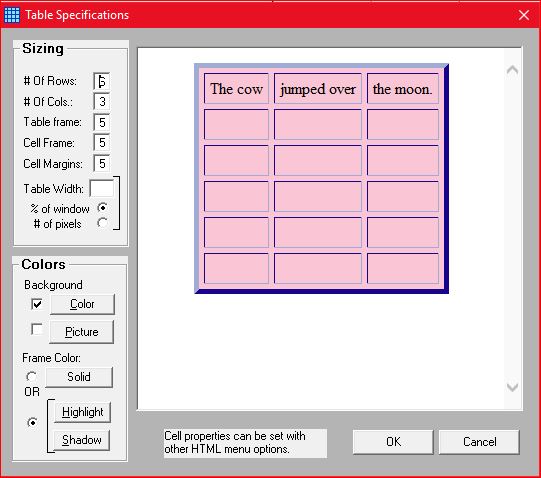
Task: Open the Shadow color button
Action: pos(82,440)
